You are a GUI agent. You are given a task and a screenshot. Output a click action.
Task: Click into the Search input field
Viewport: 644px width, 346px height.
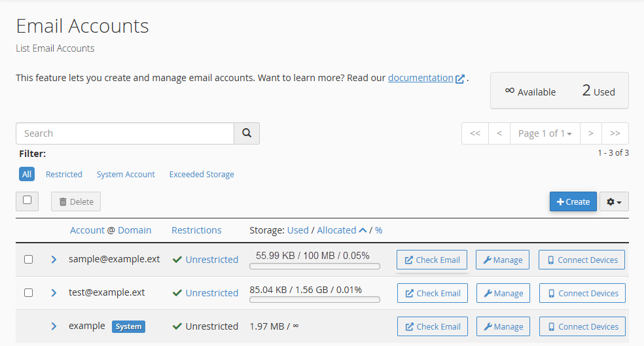(124, 133)
